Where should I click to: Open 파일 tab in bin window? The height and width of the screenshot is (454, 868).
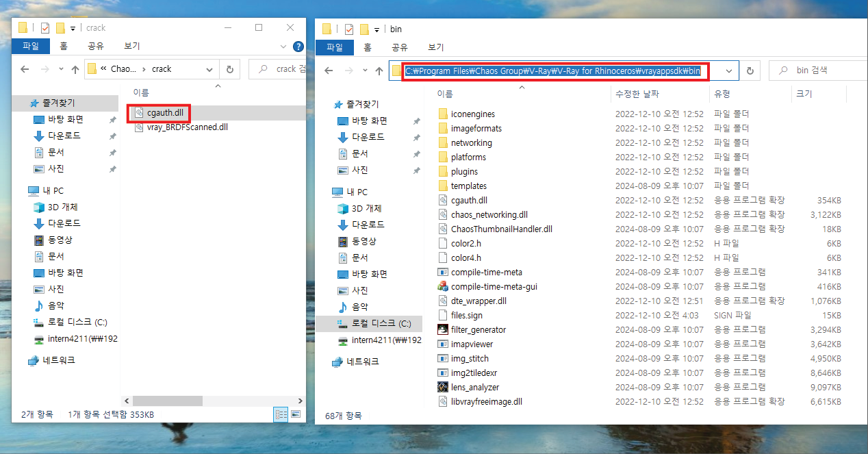point(335,47)
